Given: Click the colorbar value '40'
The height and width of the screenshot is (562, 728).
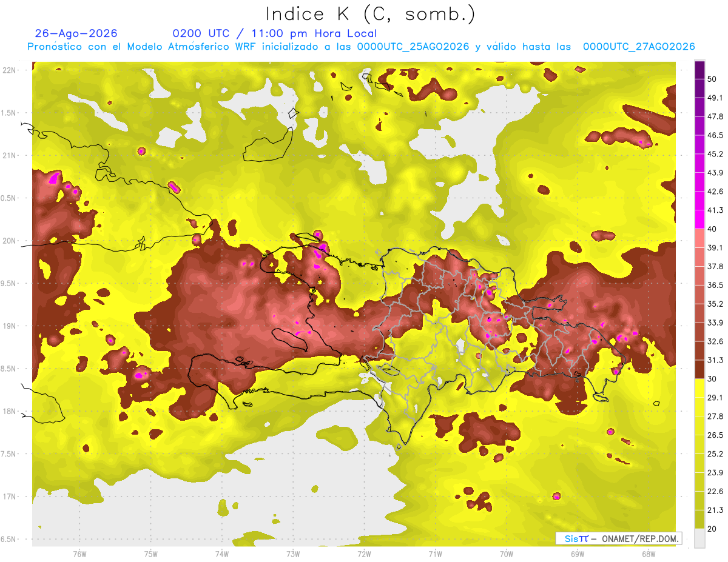Looking at the screenshot, I should click(x=712, y=229).
